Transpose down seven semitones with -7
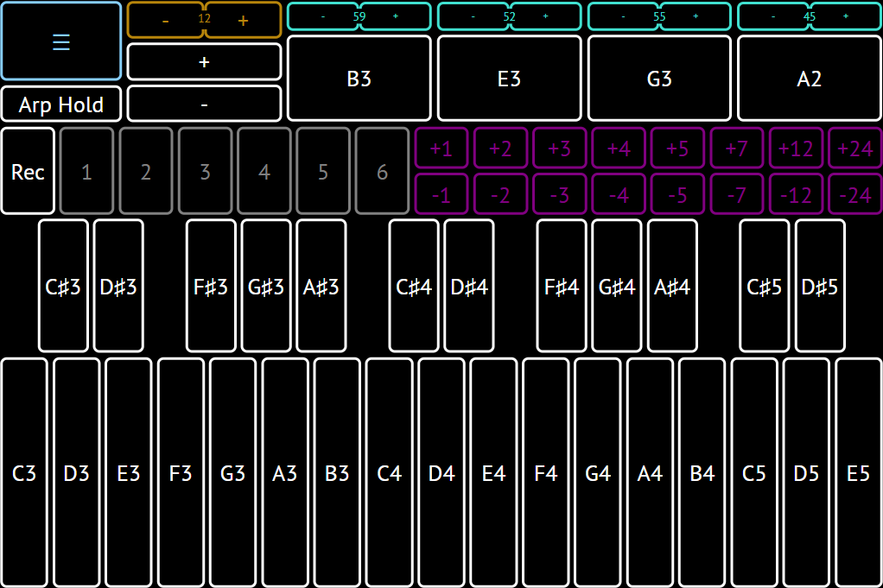The width and height of the screenshot is (883, 588). tap(736, 195)
